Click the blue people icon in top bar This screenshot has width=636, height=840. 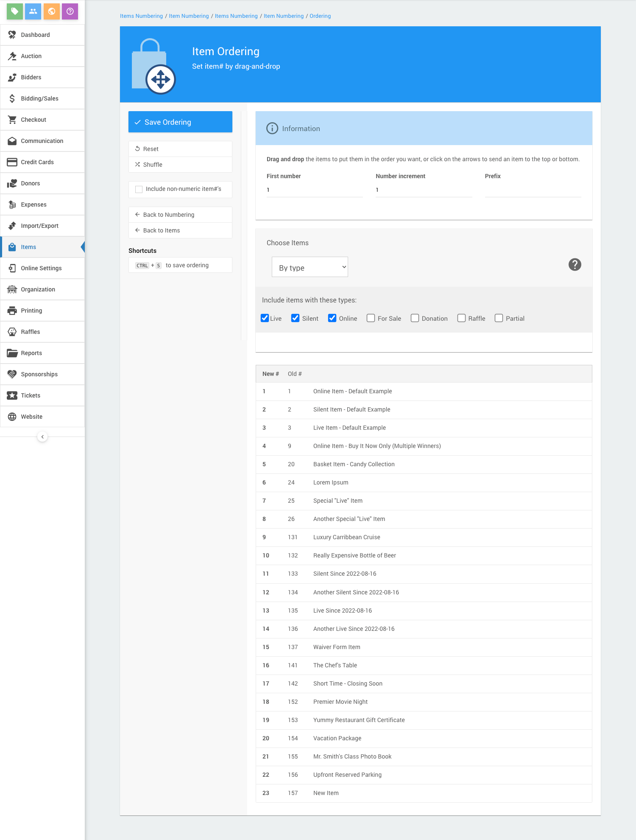click(33, 11)
